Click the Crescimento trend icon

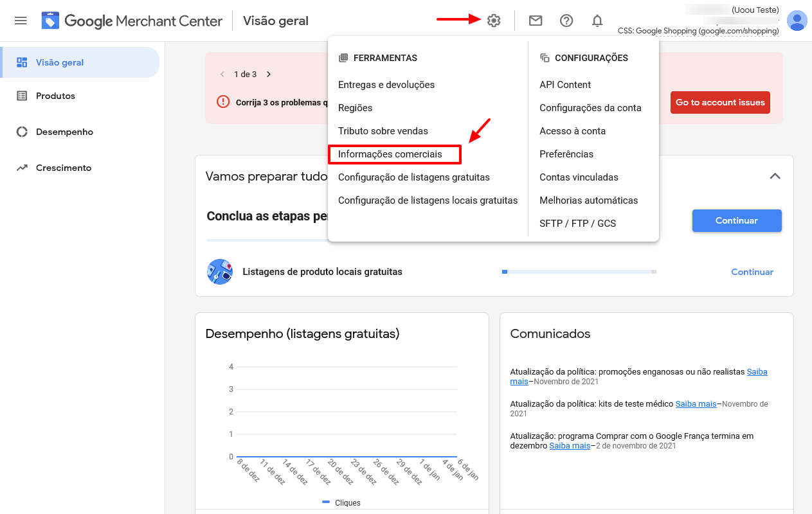tap(22, 168)
